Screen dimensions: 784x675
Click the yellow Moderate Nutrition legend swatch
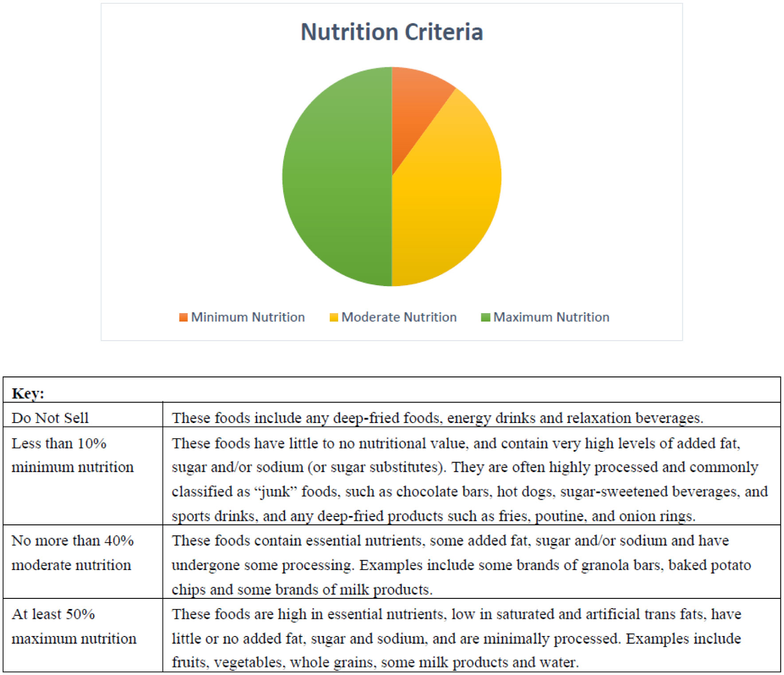coord(334,317)
